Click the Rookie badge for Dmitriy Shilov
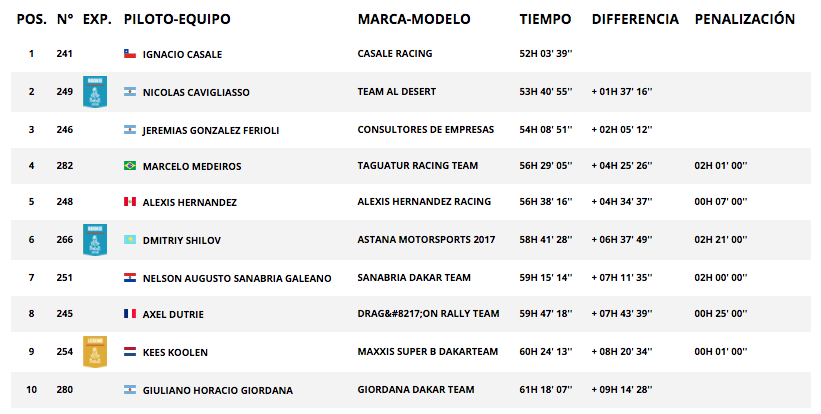The image size is (821, 414). click(95, 240)
